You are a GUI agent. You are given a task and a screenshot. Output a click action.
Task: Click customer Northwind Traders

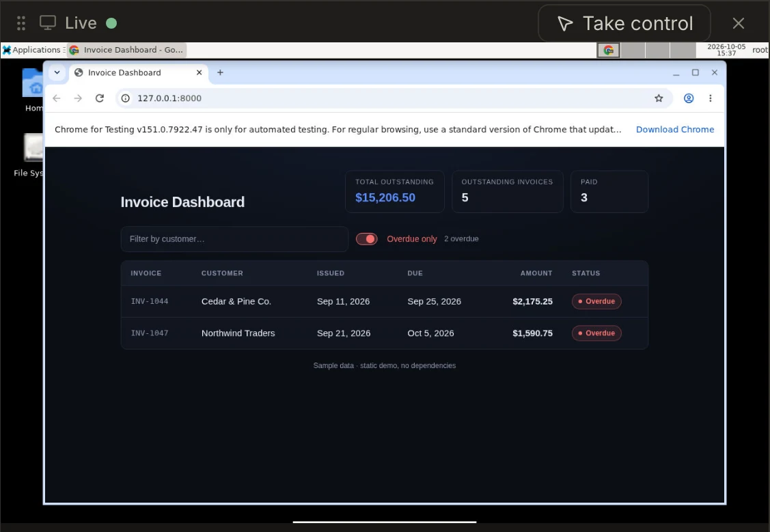[x=238, y=333]
